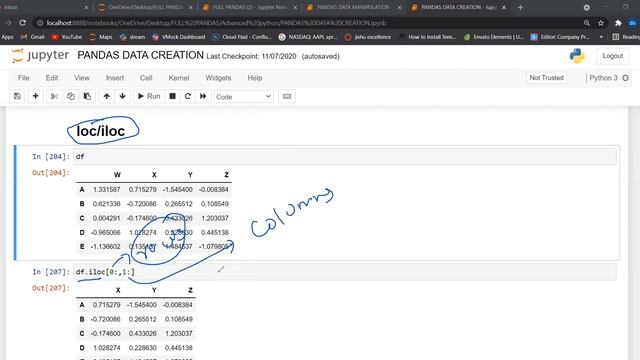Run the selected cell

click(x=149, y=96)
